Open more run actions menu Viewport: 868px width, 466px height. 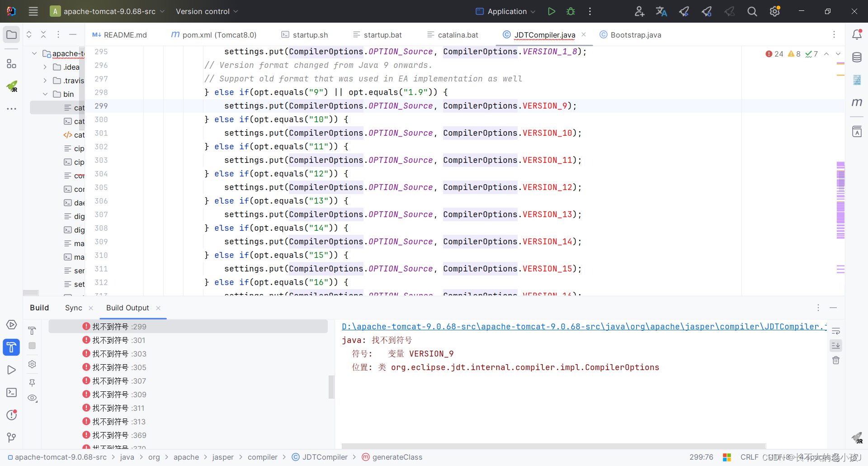point(590,11)
